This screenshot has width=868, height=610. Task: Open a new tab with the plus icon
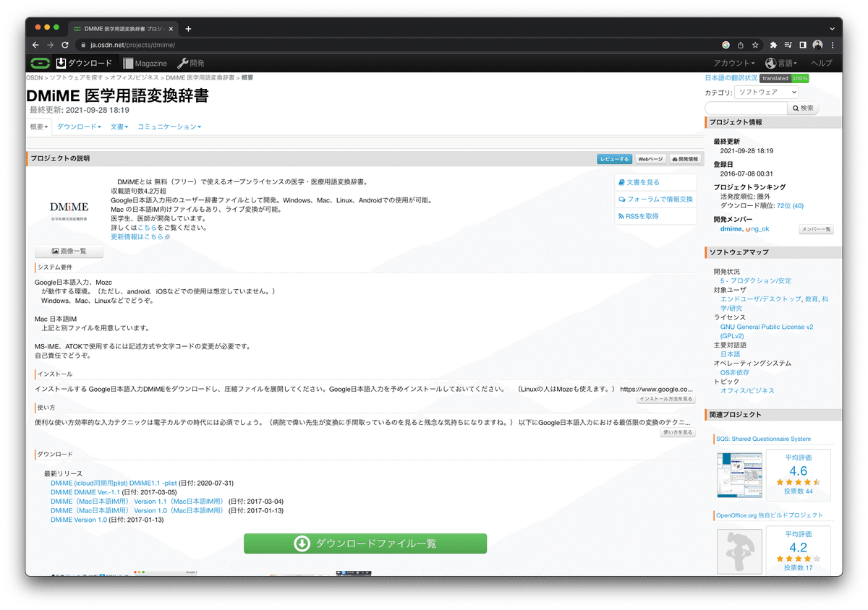coord(188,29)
